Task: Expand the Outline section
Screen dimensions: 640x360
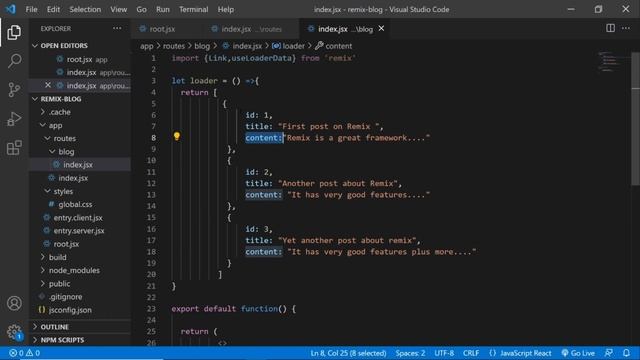Action: (80, 327)
